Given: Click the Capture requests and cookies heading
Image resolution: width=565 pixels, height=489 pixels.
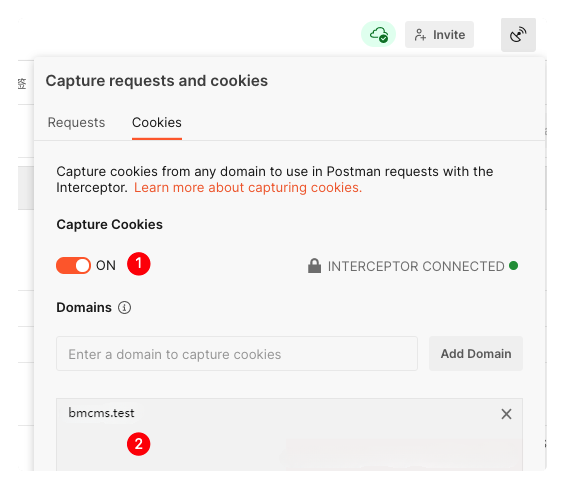Looking at the screenshot, I should pyautogui.click(x=157, y=81).
